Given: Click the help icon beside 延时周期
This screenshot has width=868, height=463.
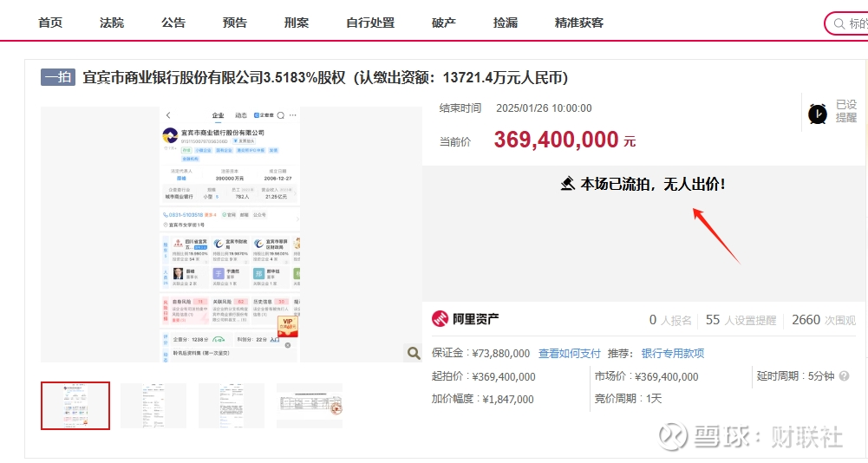Looking at the screenshot, I should (x=844, y=376).
